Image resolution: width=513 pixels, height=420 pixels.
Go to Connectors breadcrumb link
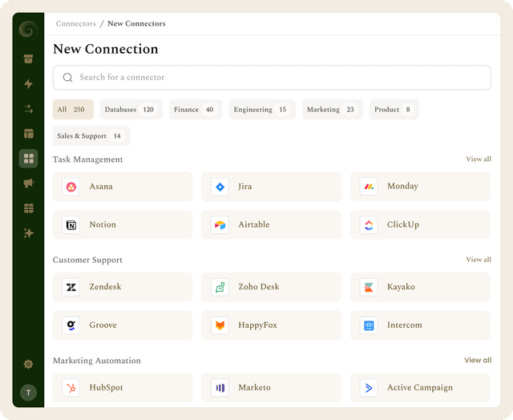pyautogui.click(x=76, y=23)
